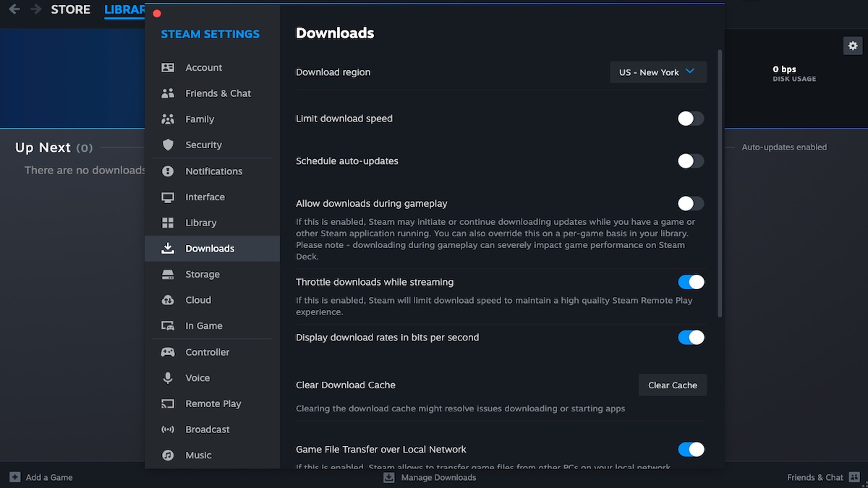
Task: Select the Notifications bell icon
Action: point(168,171)
